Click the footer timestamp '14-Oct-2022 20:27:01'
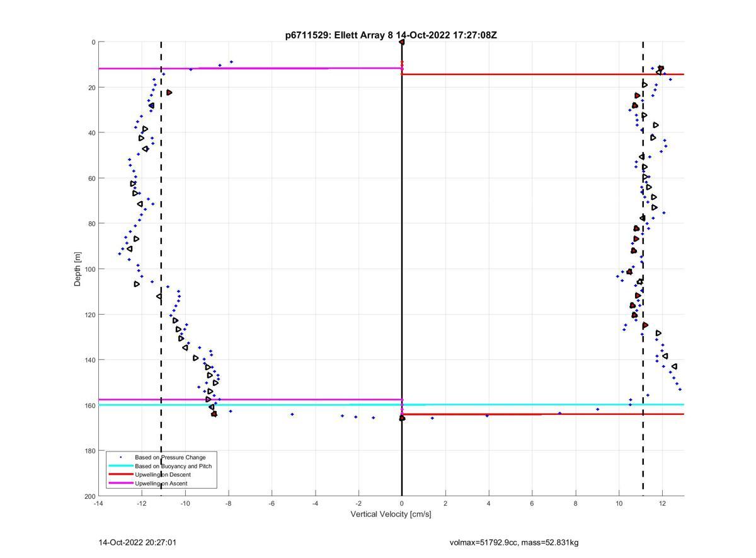Viewport: 756px width, 558px height. 137,542
